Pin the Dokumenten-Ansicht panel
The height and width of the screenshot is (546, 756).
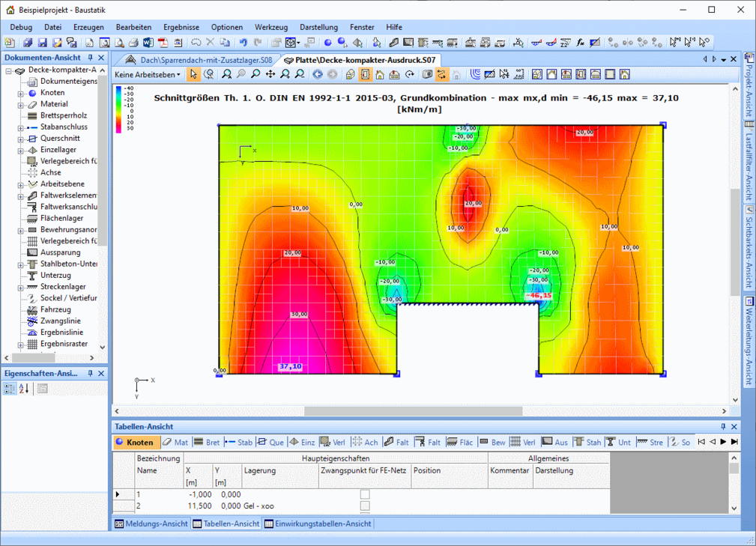coord(90,58)
